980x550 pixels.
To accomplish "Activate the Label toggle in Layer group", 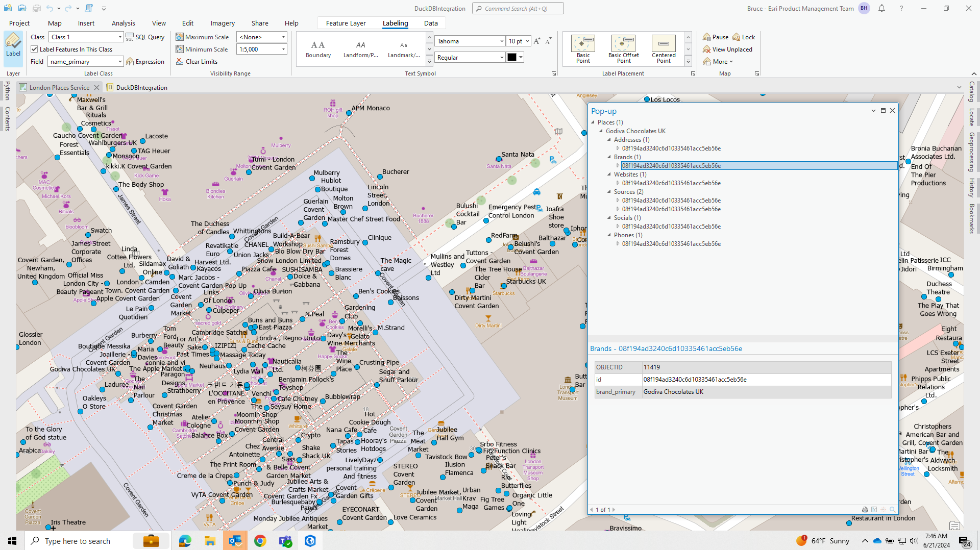I will (13, 48).
